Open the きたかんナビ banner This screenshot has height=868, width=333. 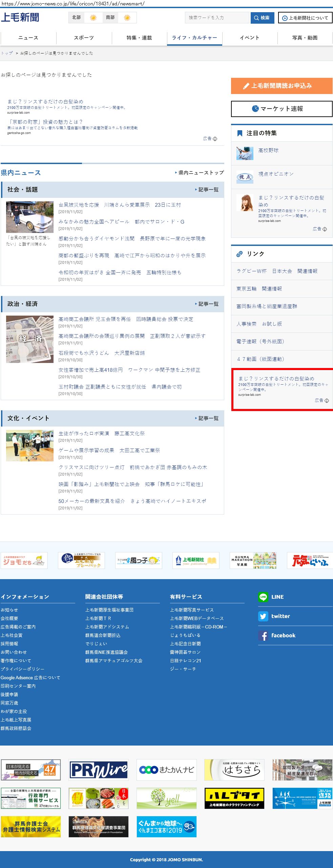pos(166,770)
